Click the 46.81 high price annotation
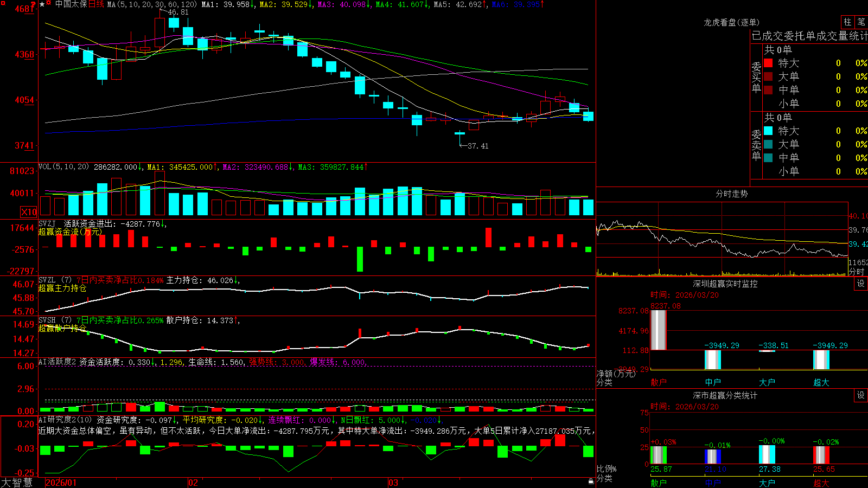The width and height of the screenshot is (868, 488). tap(178, 12)
